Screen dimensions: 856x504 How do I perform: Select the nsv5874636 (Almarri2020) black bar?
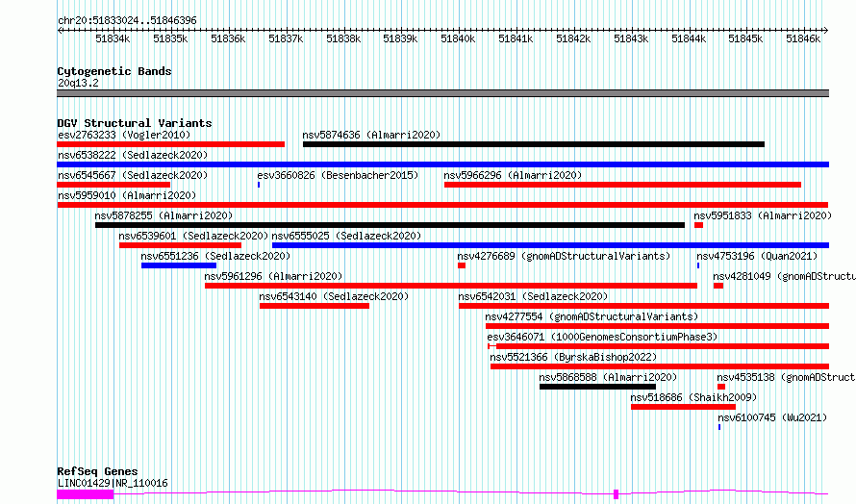534,144
